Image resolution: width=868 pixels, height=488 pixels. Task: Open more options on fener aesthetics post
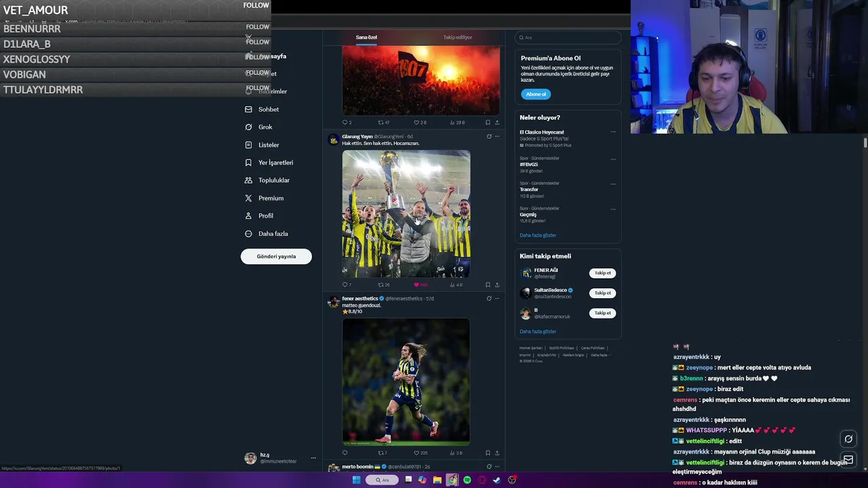pyautogui.click(x=497, y=298)
